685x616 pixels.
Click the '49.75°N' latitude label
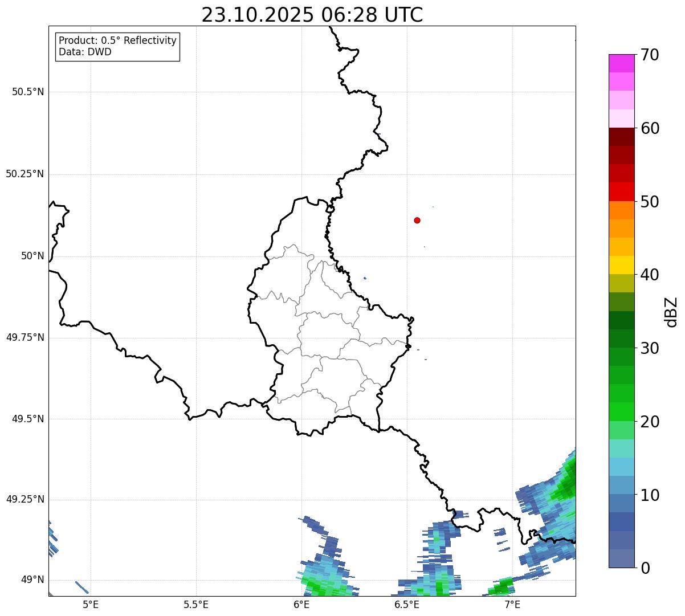pyautogui.click(x=25, y=337)
